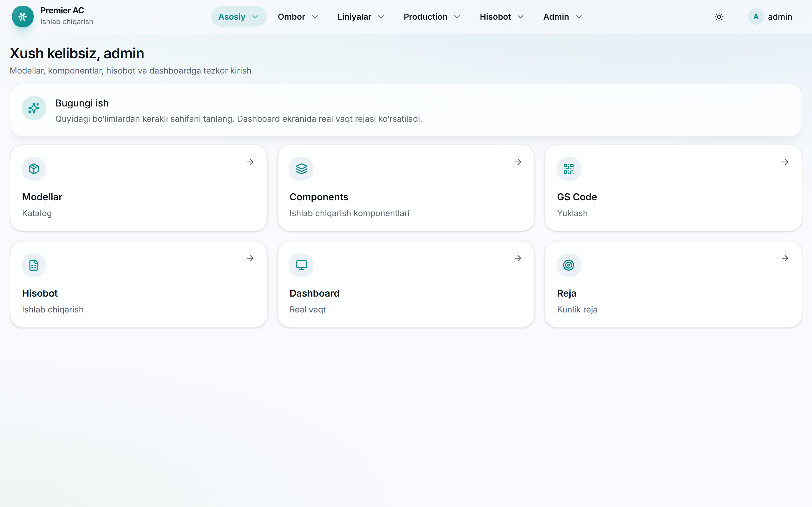
Task: Click the Premier AC snowflake logo
Action: pyautogui.click(x=23, y=16)
